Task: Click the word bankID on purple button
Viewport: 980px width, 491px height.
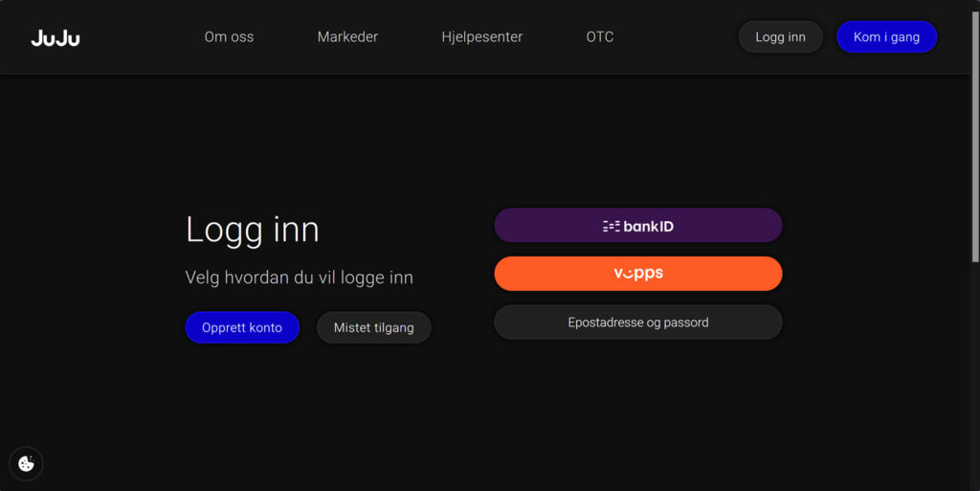Action: pos(649,227)
